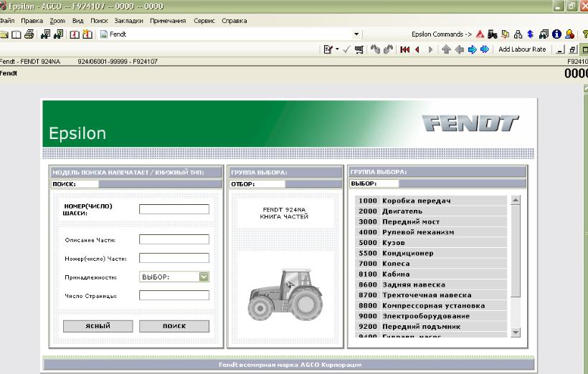Select 1000 Коробка передач group
The image size is (588, 374).
click(431, 201)
